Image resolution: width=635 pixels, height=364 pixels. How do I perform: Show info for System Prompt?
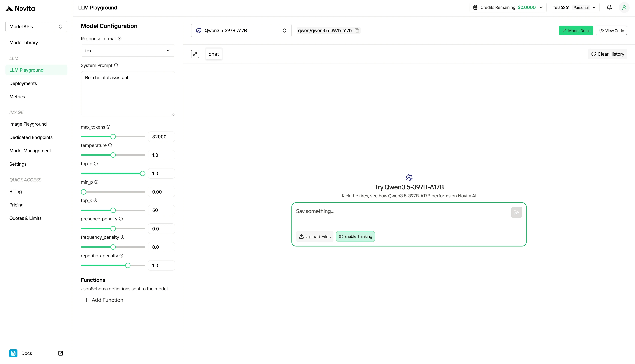pyautogui.click(x=116, y=65)
